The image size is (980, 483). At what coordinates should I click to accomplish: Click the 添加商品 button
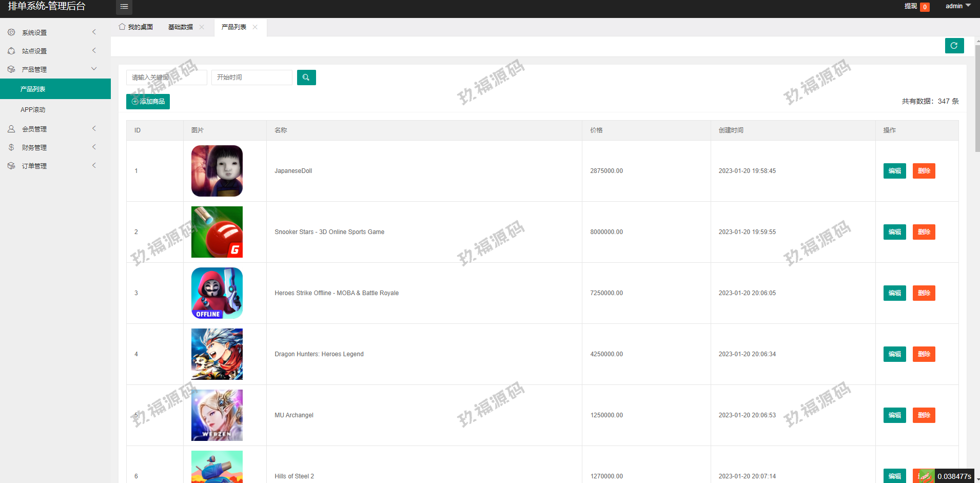pos(148,102)
